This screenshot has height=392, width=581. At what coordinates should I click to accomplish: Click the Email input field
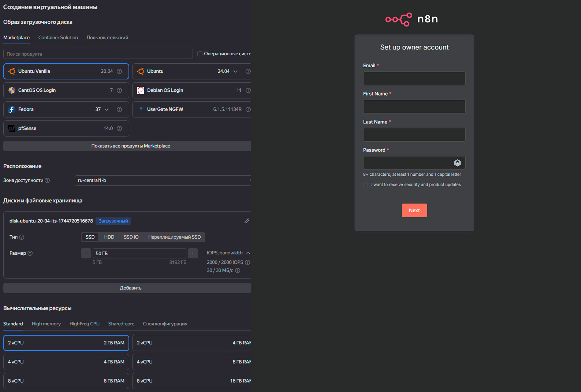(x=414, y=78)
